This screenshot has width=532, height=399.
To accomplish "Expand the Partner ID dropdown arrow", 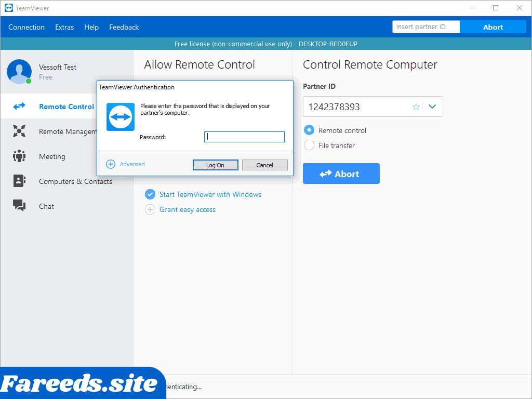I will point(432,107).
